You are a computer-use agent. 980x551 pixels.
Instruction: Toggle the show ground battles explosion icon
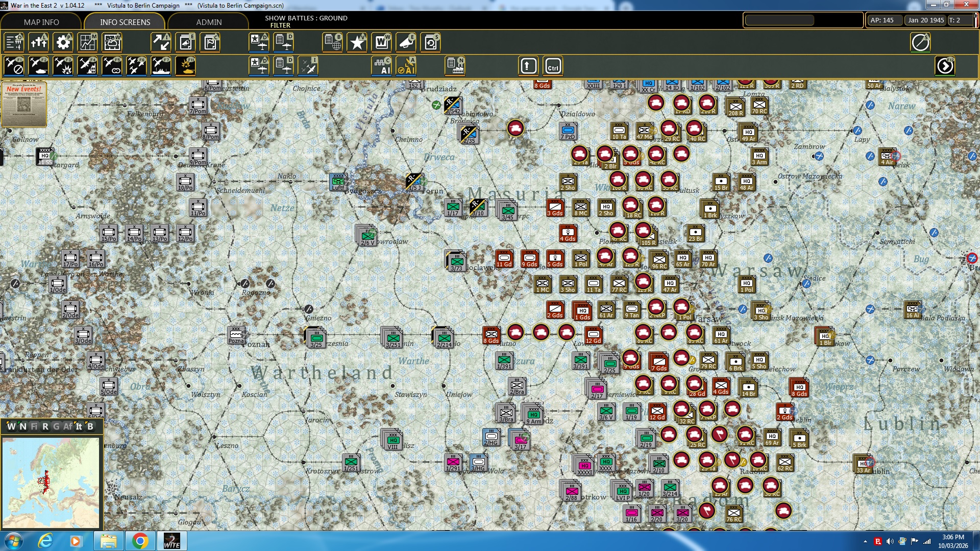186,66
